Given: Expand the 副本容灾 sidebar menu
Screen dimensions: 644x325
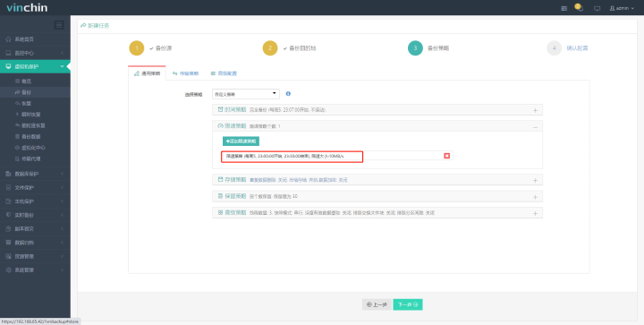Looking at the screenshot, I should click(x=35, y=229).
